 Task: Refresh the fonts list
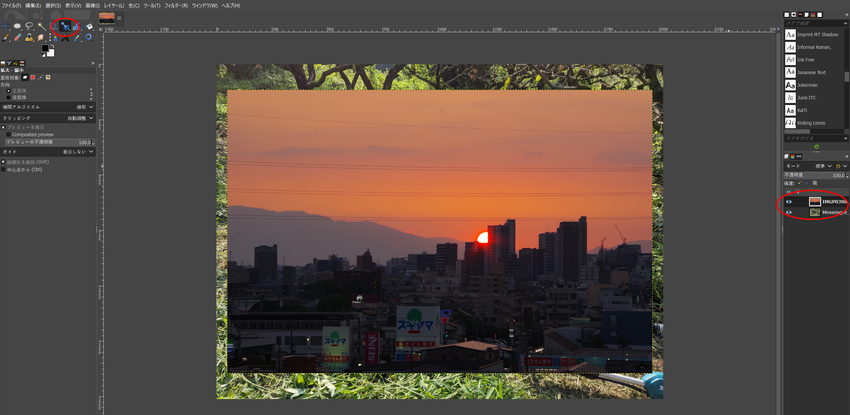coord(816,147)
